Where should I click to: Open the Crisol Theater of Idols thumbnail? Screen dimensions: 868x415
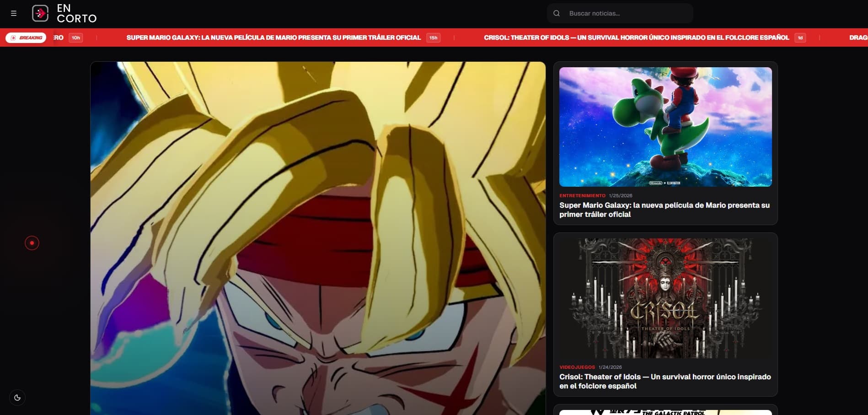pos(665,298)
